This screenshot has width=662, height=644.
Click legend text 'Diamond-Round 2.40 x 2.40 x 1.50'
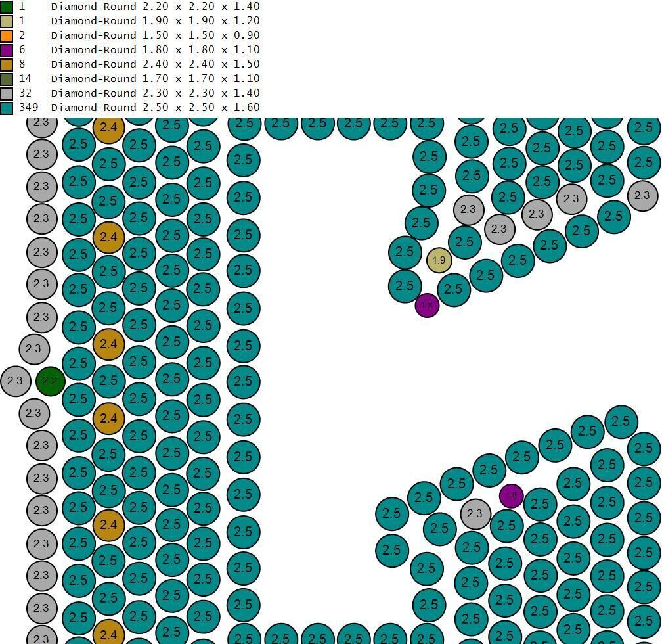point(156,64)
